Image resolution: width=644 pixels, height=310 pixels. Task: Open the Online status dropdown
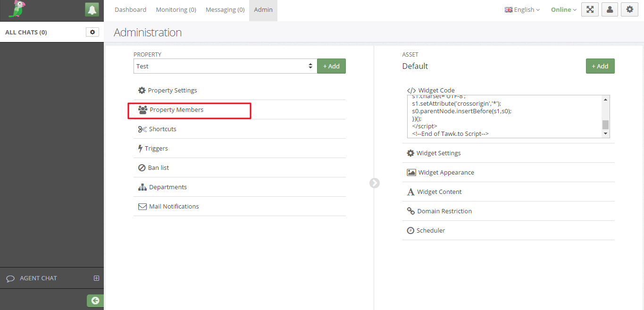pos(564,9)
